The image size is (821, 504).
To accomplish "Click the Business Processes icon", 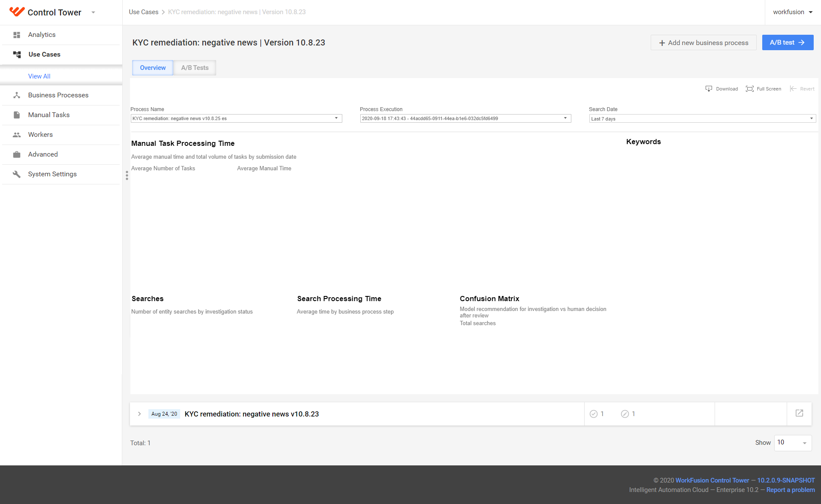I will point(17,95).
